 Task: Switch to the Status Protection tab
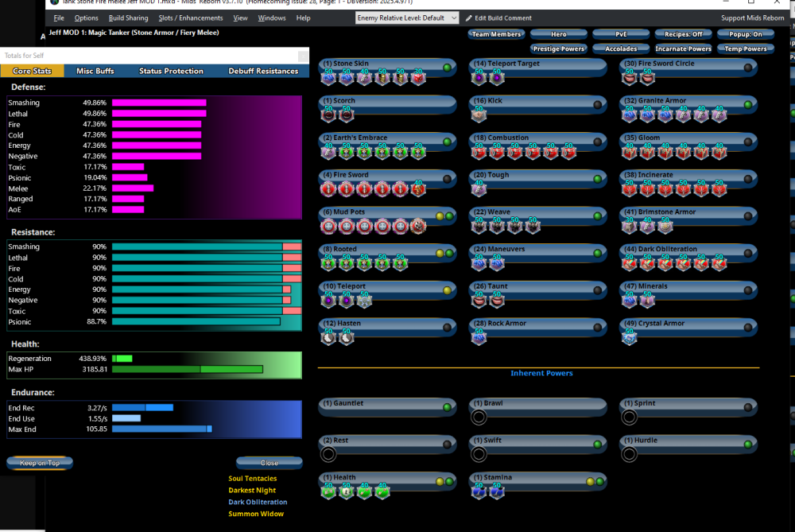pos(172,71)
